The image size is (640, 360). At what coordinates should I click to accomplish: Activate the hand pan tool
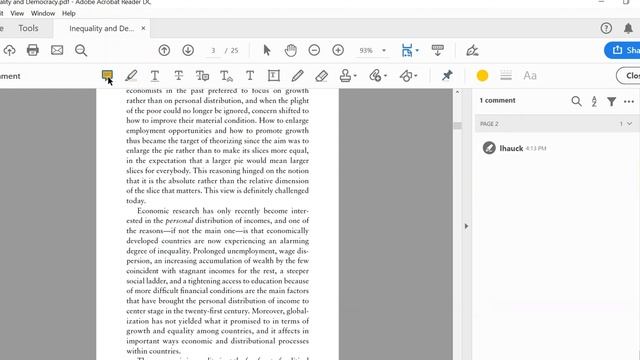(x=290, y=50)
